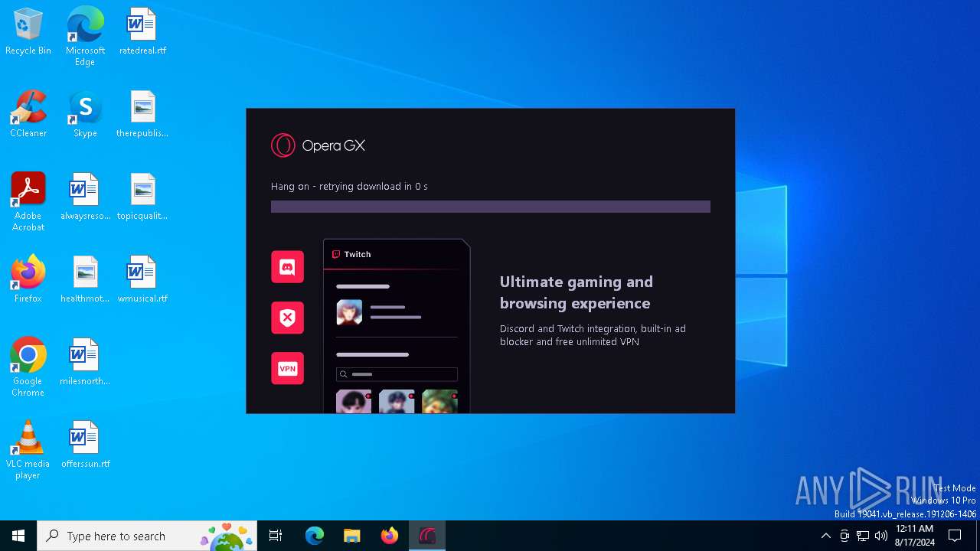
Task: Open the volume control tray icon
Action: 881,536
